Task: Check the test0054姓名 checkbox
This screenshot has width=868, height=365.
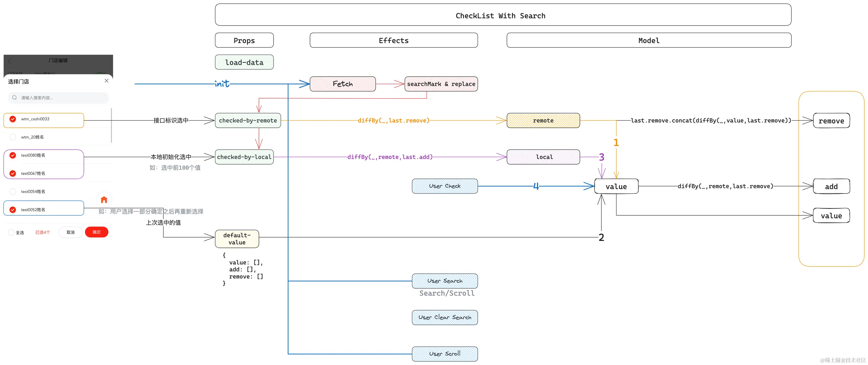Action: point(13,192)
